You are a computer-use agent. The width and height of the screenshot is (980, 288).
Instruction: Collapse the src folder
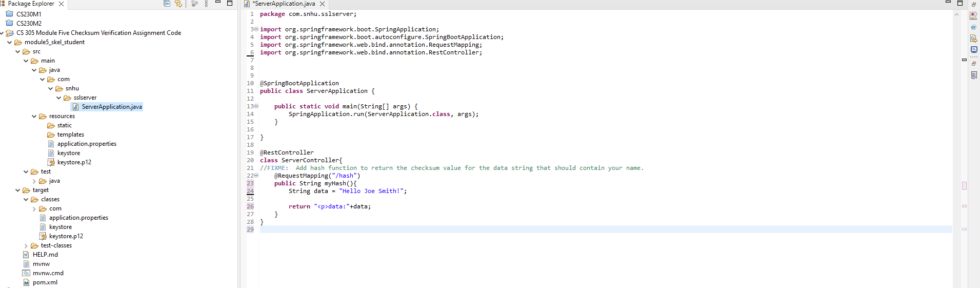[18, 51]
